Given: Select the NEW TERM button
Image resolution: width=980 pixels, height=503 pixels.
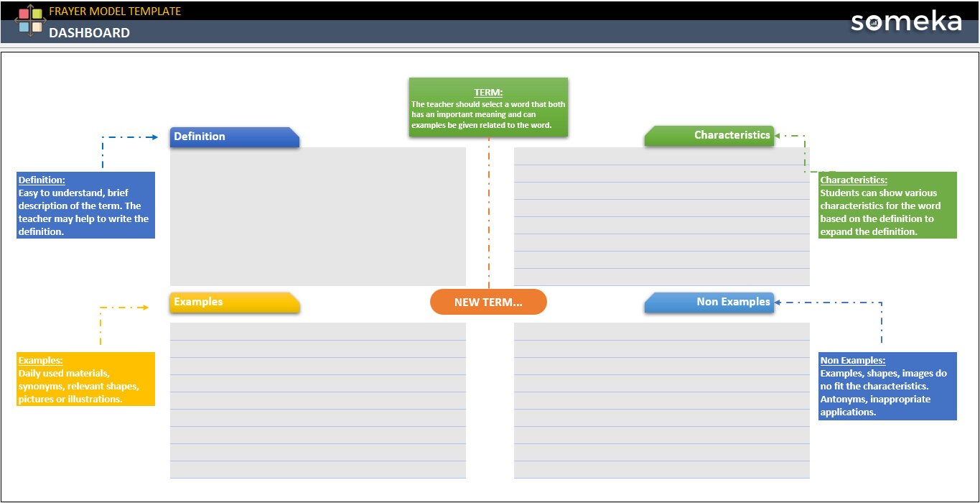Looking at the screenshot, I should click(x=488, y=302).
